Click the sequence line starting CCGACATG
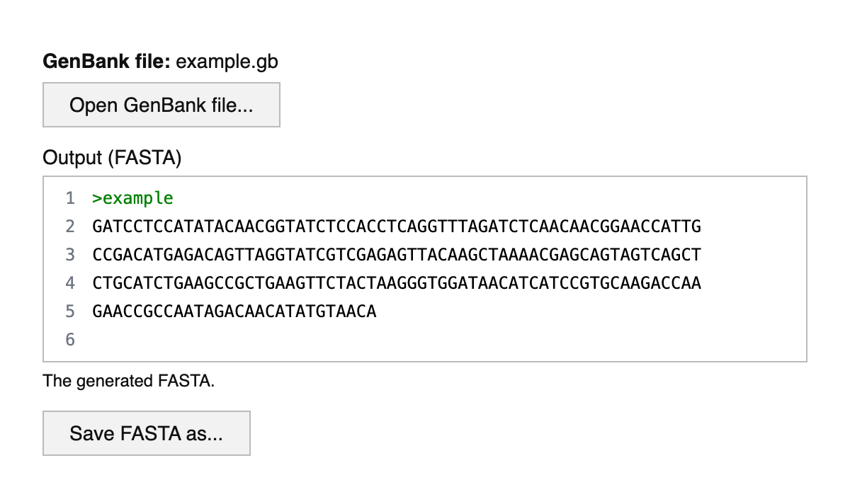850x504 pixels. (397, 255)
